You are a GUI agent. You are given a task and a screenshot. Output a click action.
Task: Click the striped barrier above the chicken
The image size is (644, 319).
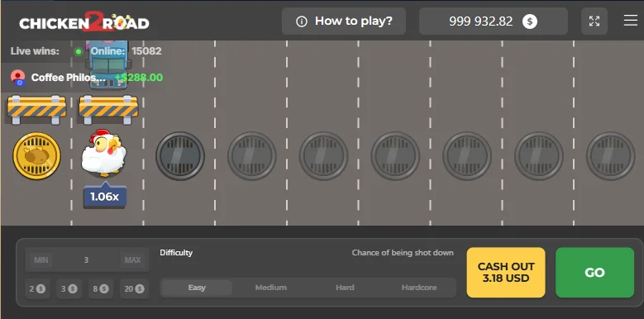[108, 109]
